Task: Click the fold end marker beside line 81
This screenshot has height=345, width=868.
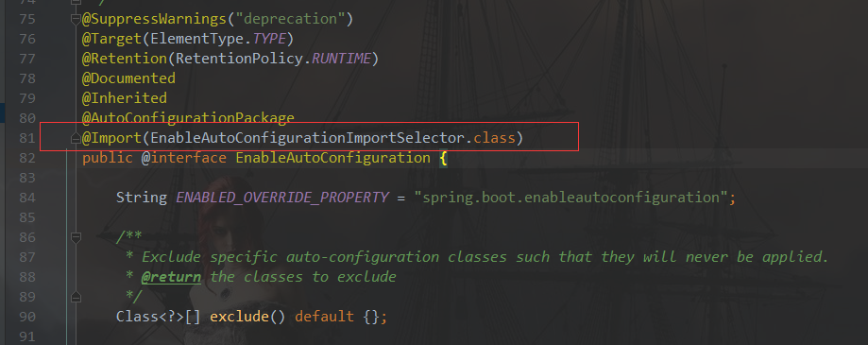Action: tap(76, 138)
